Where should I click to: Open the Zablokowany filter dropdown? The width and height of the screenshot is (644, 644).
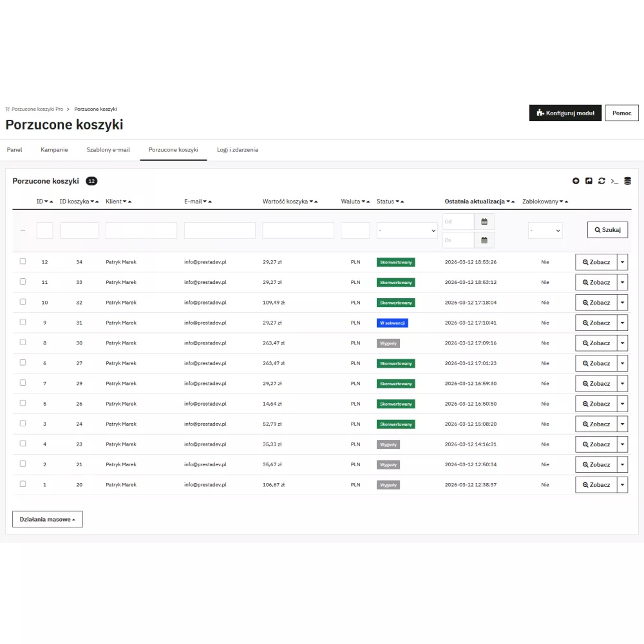545,231
